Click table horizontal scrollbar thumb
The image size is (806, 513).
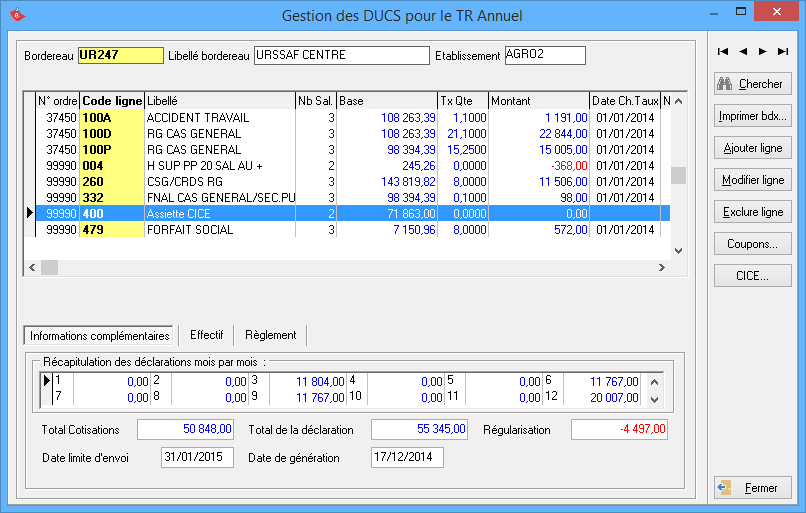click(49, 267)
